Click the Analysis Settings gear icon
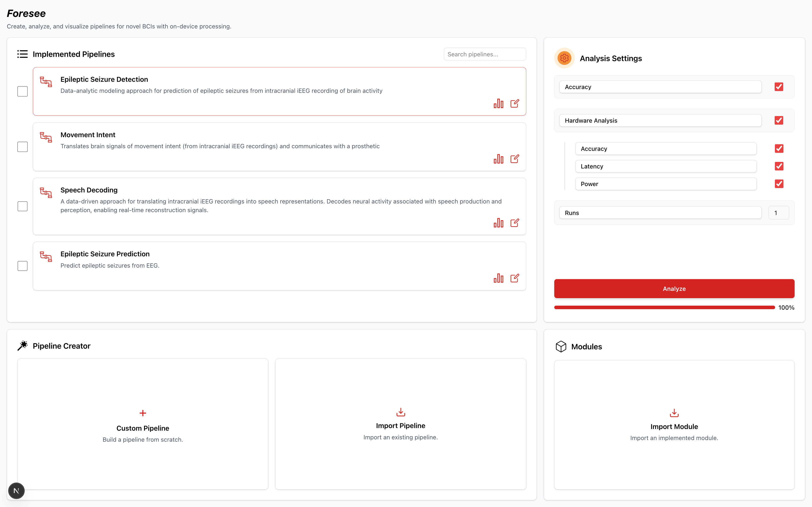 click(564, 58)
